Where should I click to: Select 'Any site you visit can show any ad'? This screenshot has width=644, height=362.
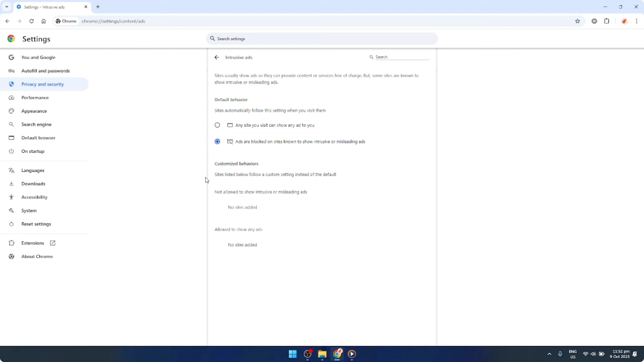(217, 125)
